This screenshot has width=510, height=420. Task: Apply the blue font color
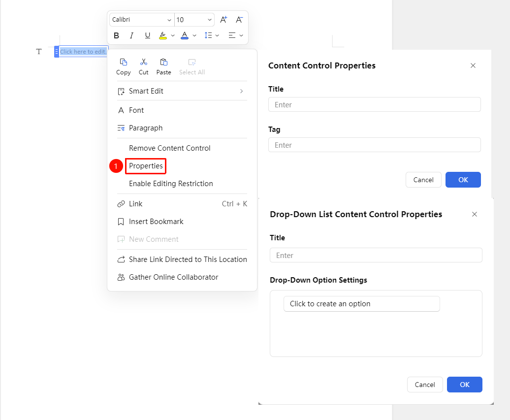[185, 35]
